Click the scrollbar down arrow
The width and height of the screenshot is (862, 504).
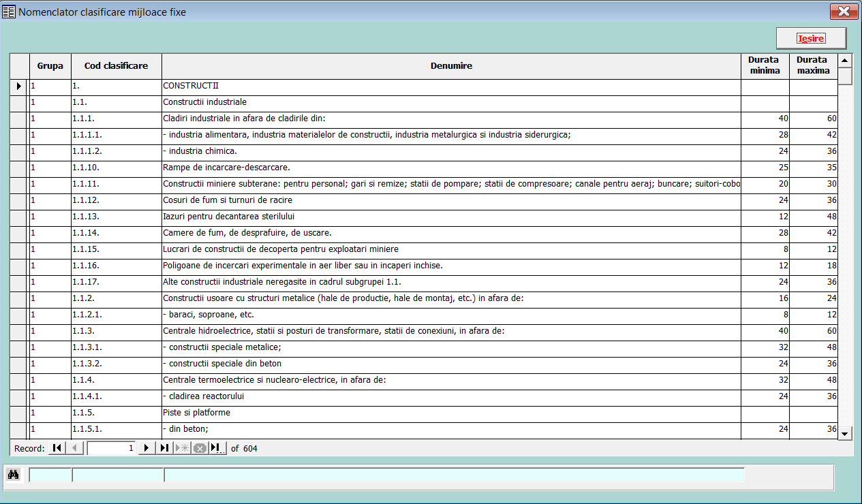tap(844, 432)
